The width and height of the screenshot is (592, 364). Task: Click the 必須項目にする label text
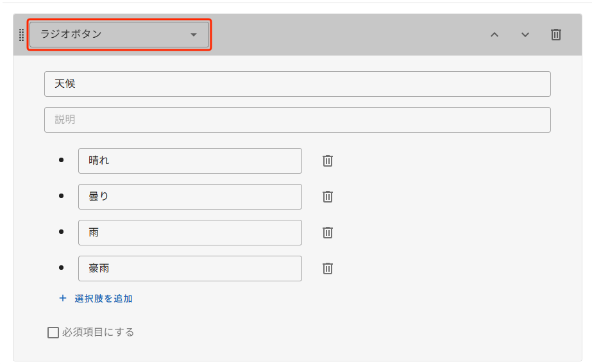coord(98,333)
